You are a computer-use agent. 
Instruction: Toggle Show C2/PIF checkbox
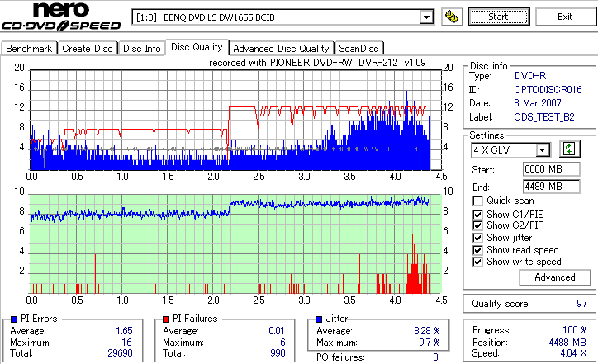pos(477,225)
